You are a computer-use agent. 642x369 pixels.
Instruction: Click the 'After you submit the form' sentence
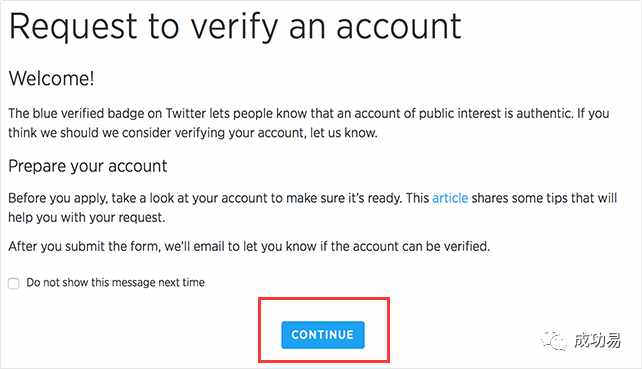pyautogui.click(x=84, y=247)
